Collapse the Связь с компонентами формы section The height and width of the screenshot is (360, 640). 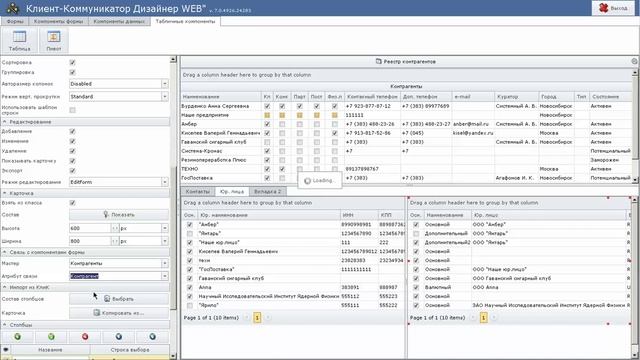click(5, 252)
